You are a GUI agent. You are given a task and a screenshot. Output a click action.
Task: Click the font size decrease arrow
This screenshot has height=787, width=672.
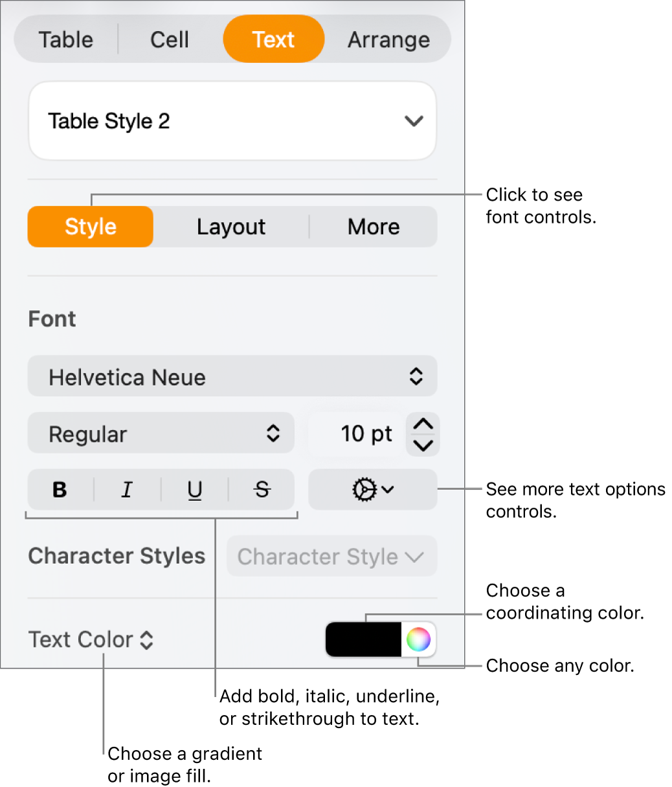click(x=422, y=444)
